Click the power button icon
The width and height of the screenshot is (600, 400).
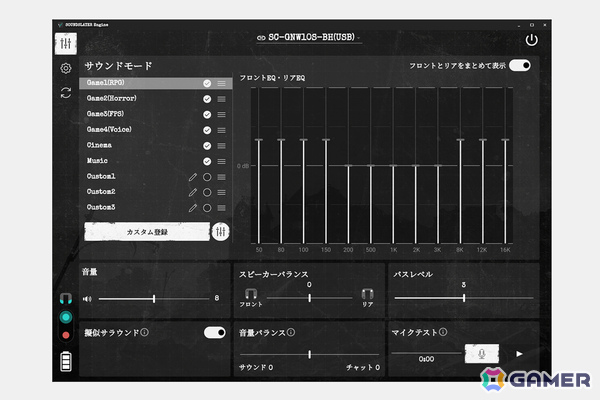click(x=532, y=40)
